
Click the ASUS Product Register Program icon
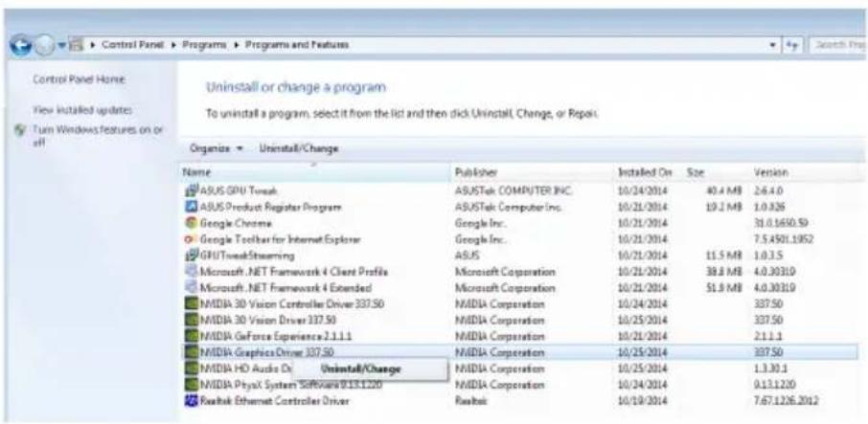click(x=191, y=208)
